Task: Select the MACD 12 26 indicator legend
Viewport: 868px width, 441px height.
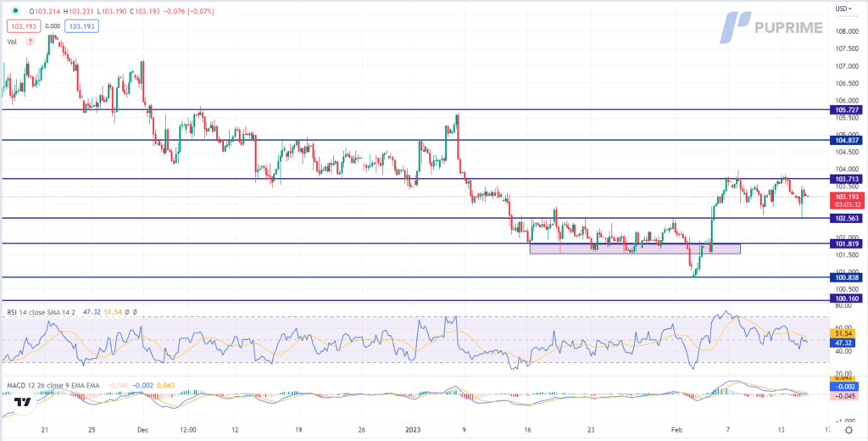Action: [x=55, y=384]
